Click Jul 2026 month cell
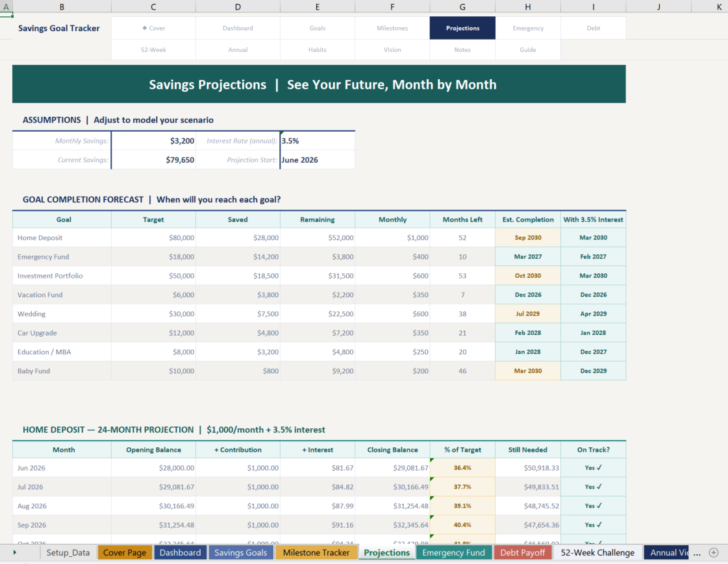728x564 pixels. 62,487
